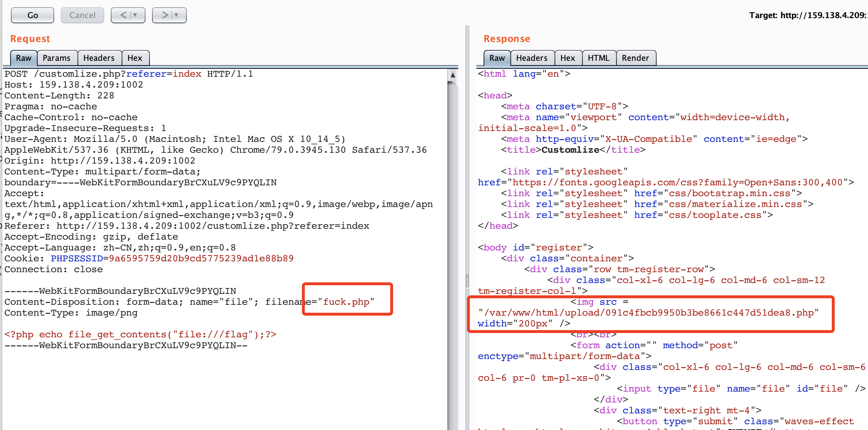The height and width of the screenshot is (430, 868).
Task: Click the css/bootstrap.min.css link line
Action: tap(651, 193)
